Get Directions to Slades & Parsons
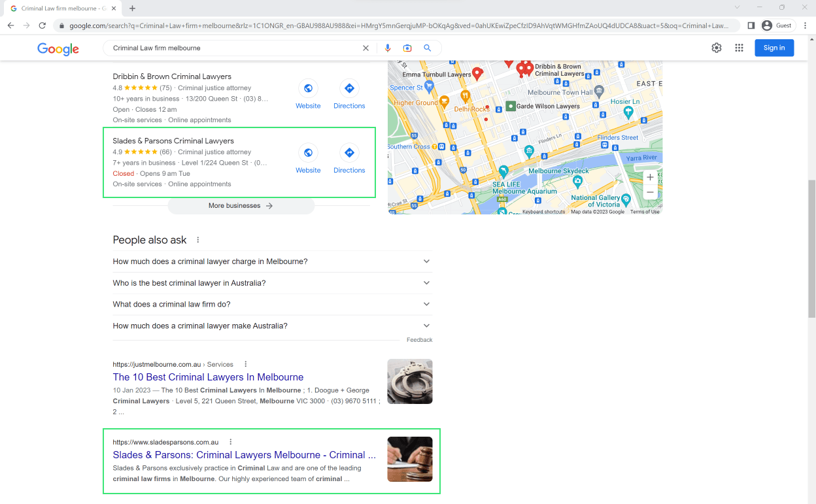816x504 pixels. click(348, 152)
